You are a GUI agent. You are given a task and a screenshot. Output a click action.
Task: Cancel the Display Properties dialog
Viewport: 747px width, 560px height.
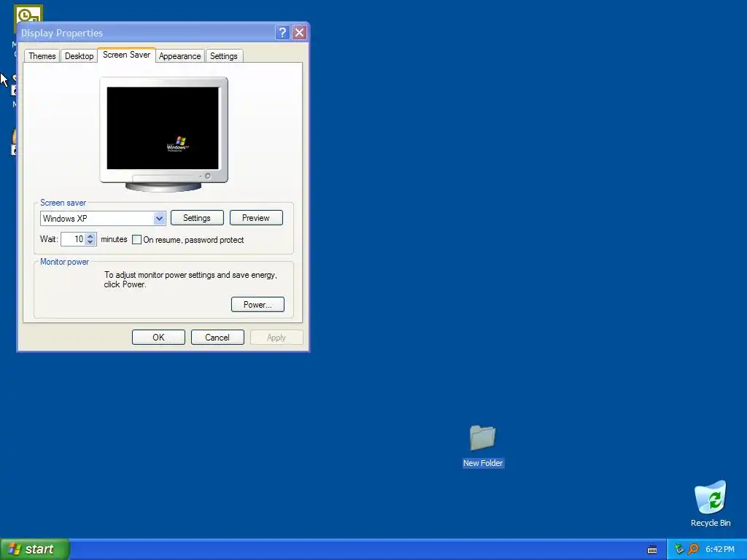coord(217,337)
